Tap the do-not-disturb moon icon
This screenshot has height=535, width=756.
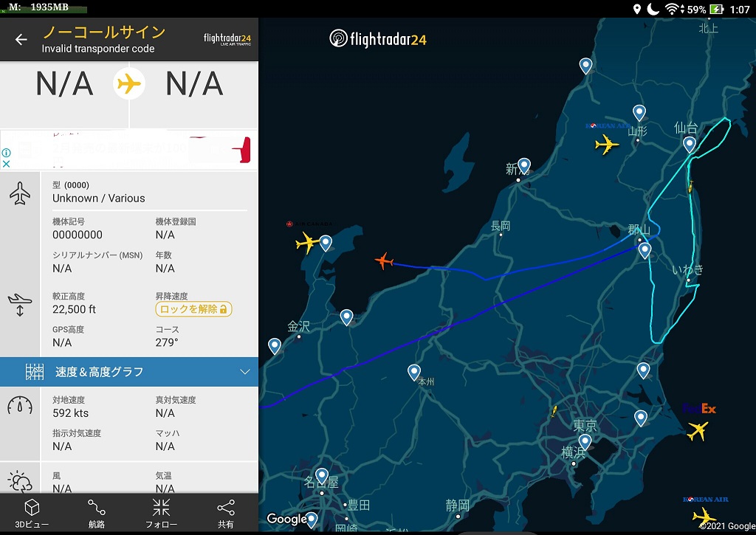coord(653,9)
